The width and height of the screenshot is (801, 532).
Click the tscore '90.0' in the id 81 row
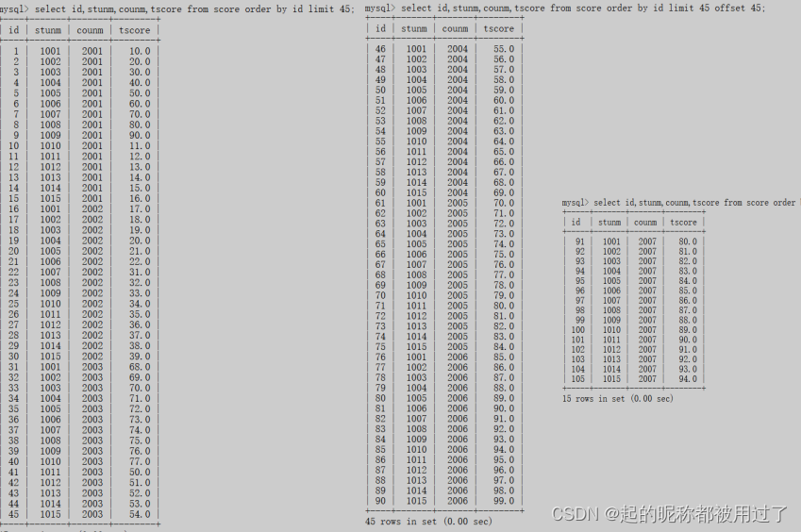point(504,408)
